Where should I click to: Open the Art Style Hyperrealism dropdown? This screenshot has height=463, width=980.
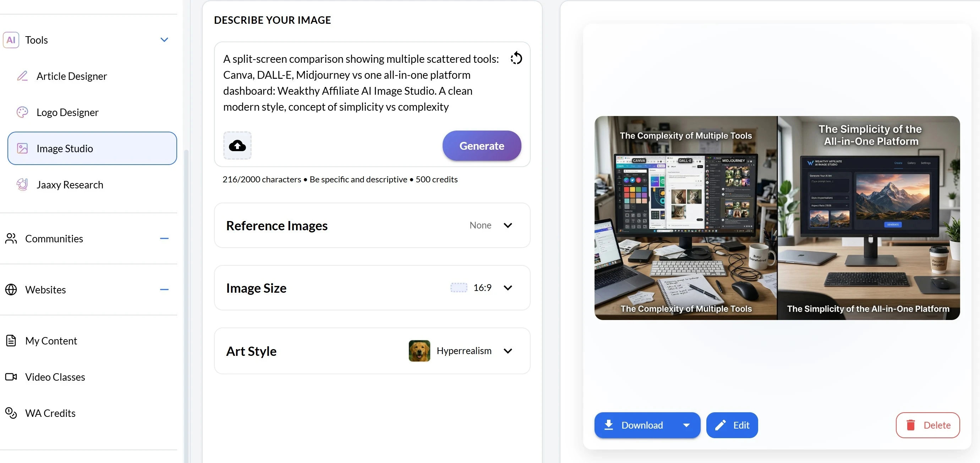coord(508,351)
